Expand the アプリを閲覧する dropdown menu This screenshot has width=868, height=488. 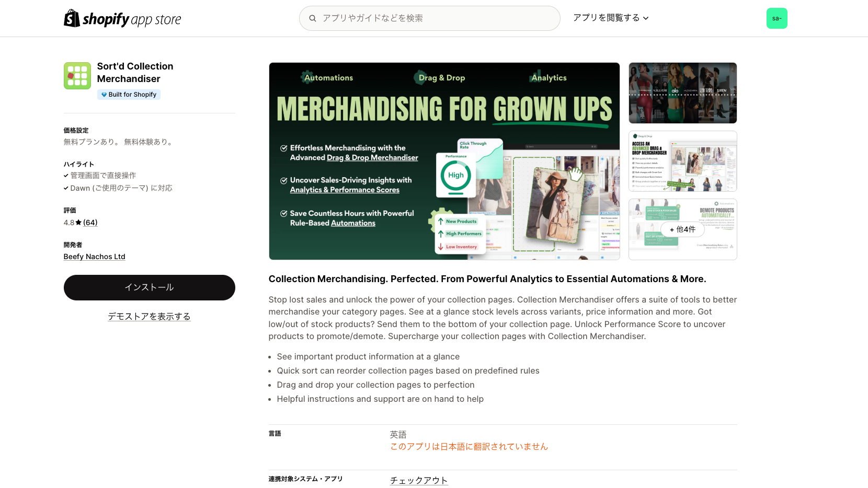coord(611,18)
